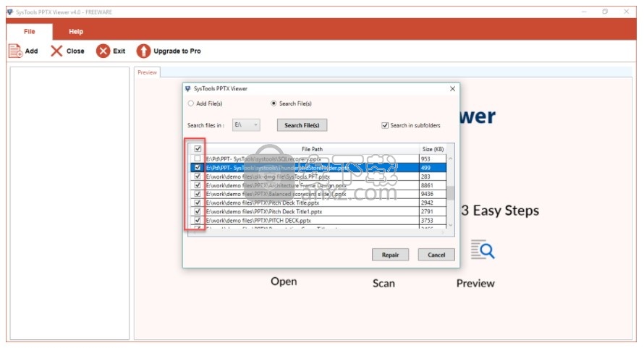Restore the main PPTX Viewer window
The width and height of the screenshot is (644, 348).
pos(605,12)
